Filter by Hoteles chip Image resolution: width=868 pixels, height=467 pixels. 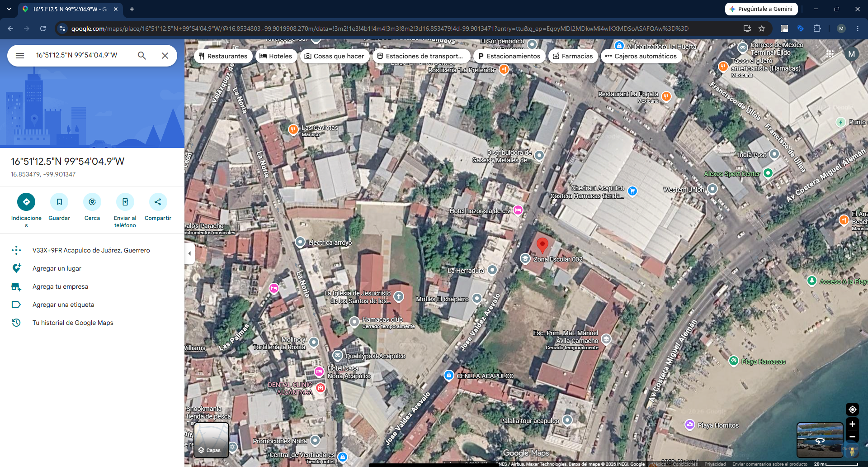[276, 56]
